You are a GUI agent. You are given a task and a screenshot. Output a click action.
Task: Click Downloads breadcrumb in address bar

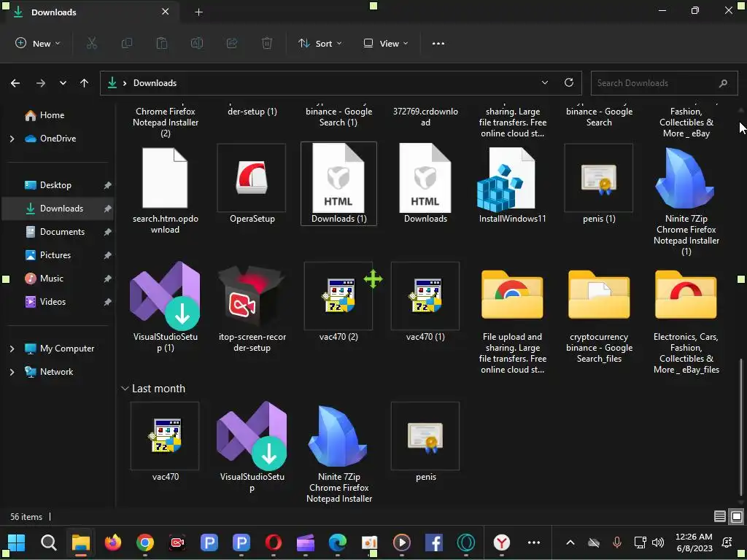[x=155, y=83]
